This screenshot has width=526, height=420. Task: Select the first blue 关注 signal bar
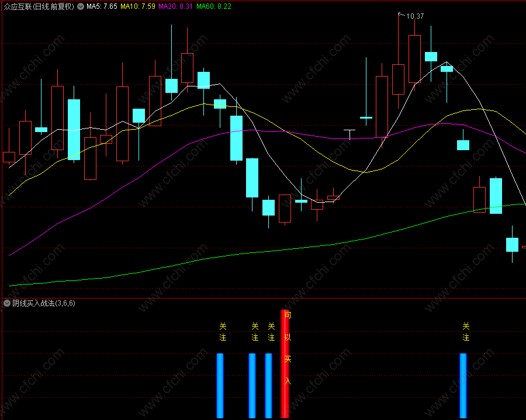click(220, 386)
